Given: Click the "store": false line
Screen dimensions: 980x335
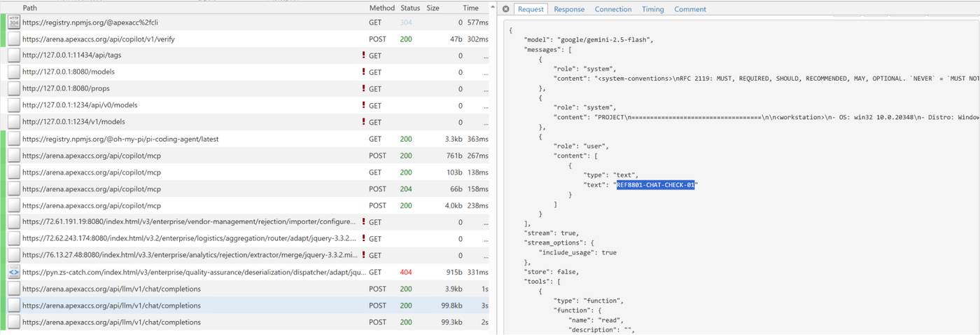Looking at the screenshot, I should pyautogui.click(x=552, y=271).
